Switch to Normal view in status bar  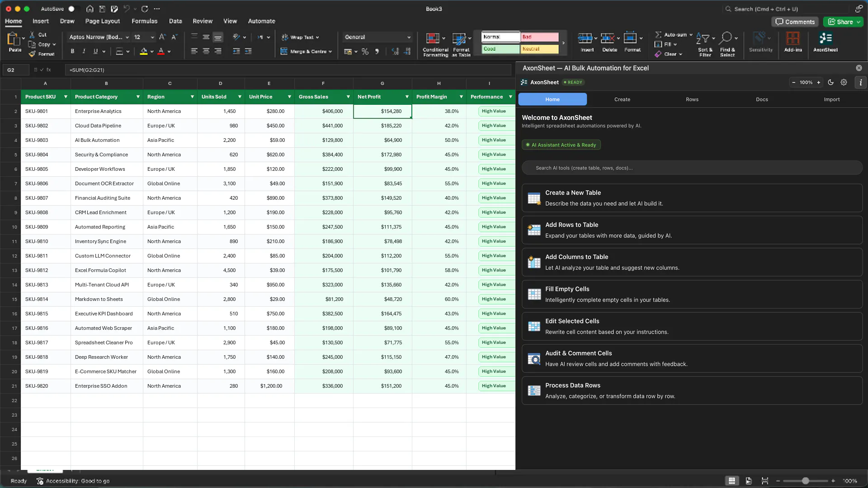(x=732, y=481)
